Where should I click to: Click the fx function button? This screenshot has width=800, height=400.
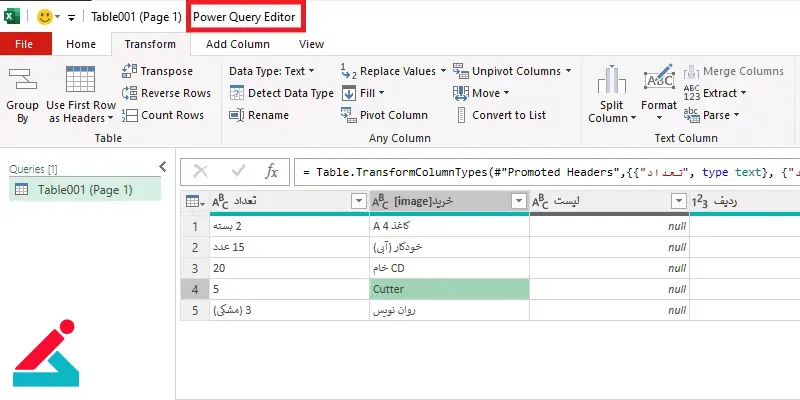(271, 172)
